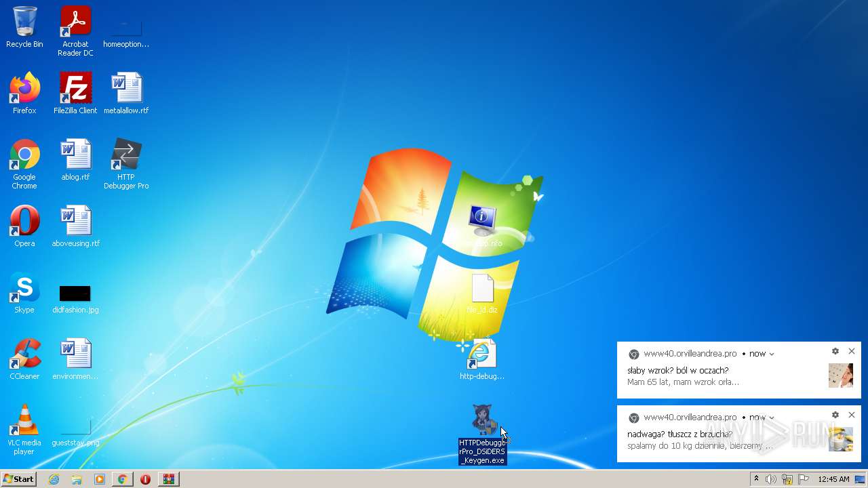The width and height of the screenshot is (868, 488).
Task: Select the FileZilla Client shortcut
Action: point(75,94)
